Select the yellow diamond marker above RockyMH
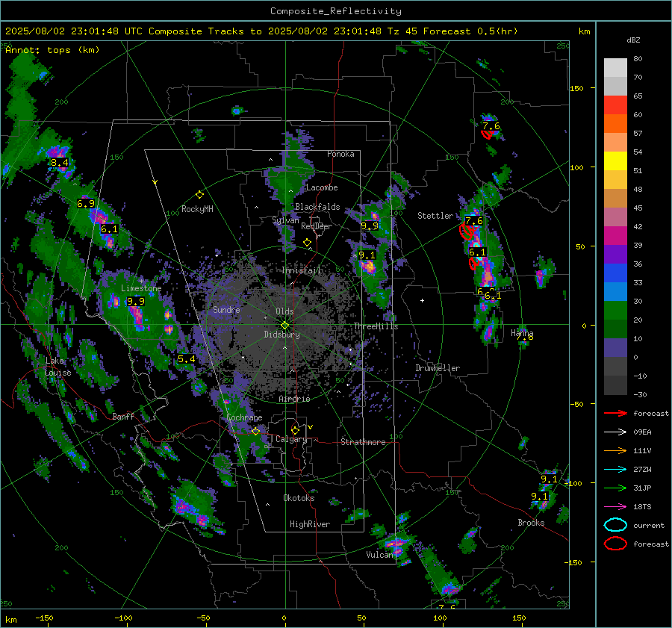Screen dimensions: 672x628 [199, 195]
